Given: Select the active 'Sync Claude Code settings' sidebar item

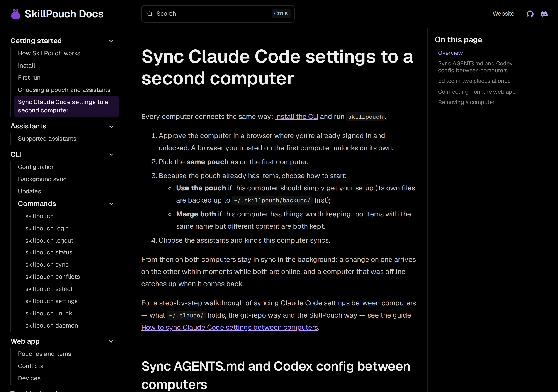Looking at the screenshot, I should (x=67, y=106).
